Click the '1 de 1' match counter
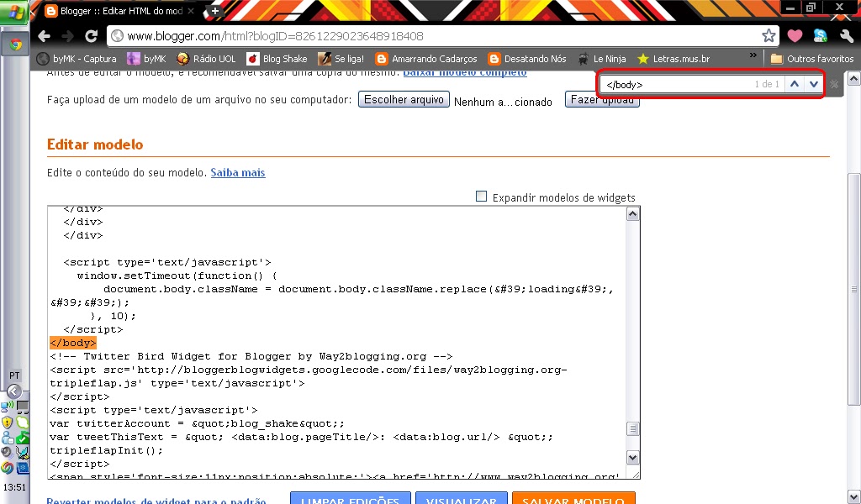Viewport: 861px width, 504px height. pyautogui.click(x=767, y=85)
